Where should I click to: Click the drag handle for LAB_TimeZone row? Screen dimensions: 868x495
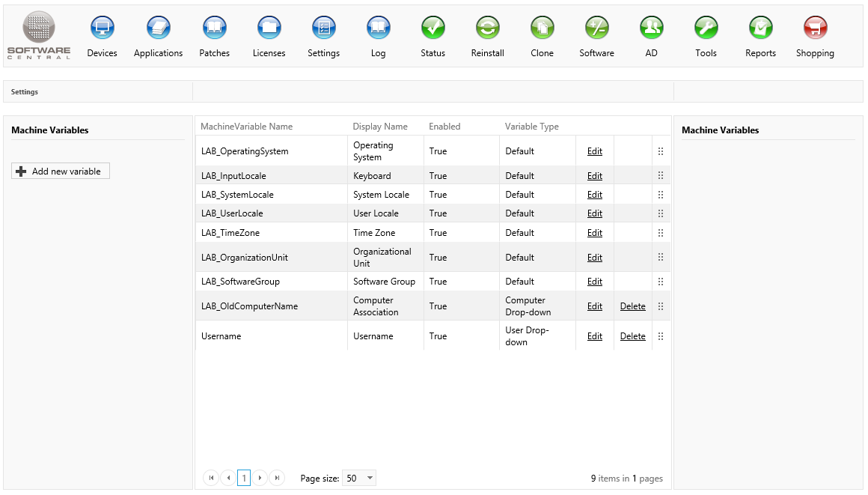[x=661, y=233]
